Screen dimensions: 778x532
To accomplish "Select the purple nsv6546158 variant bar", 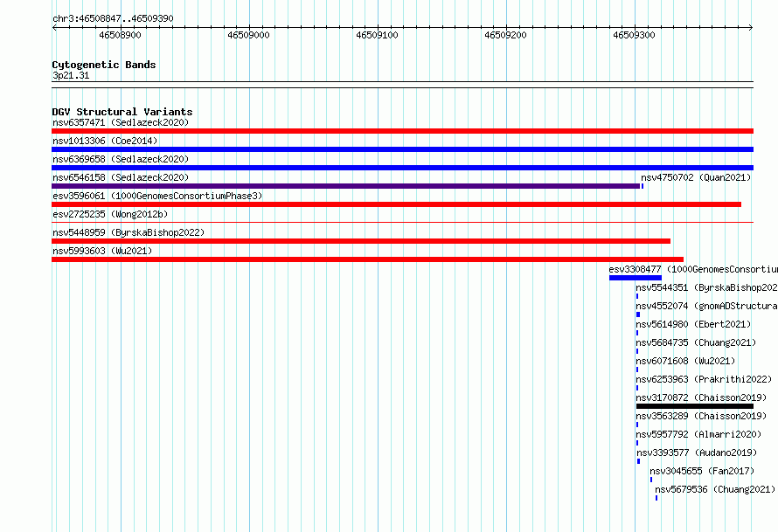I will click(x=346, y=186).
